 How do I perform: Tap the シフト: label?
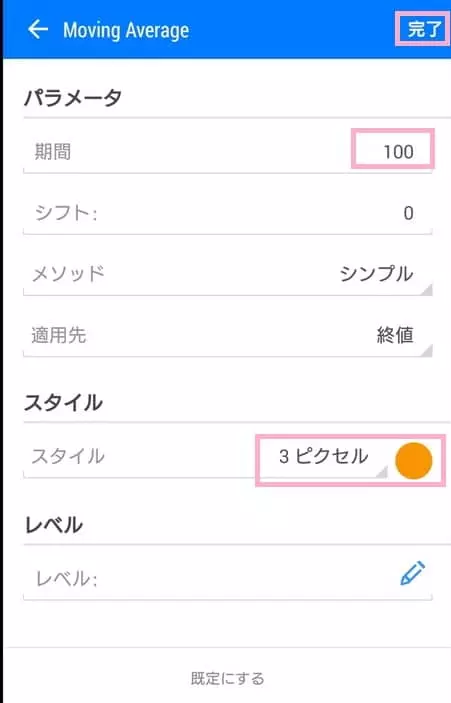tap(66, 213)
